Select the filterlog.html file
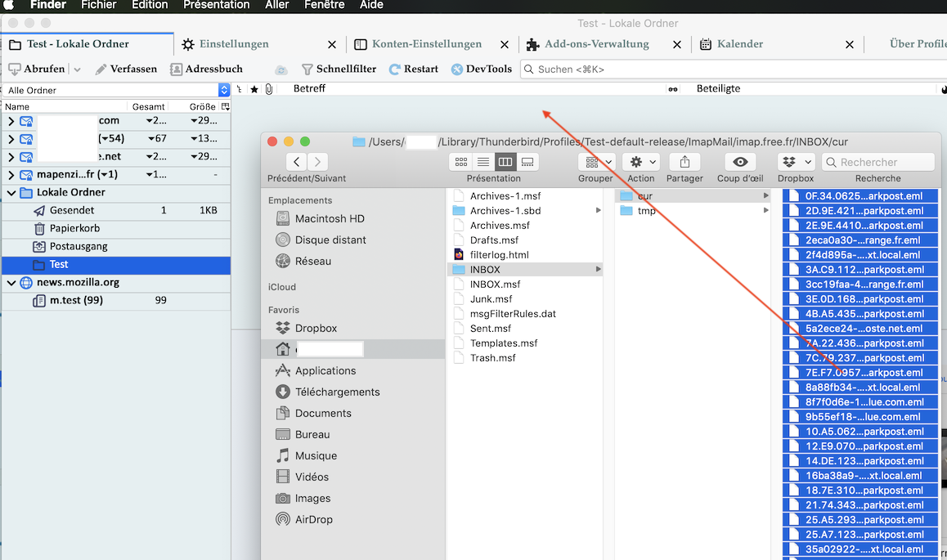Viewport: 947px width, 560px height. click(527, 254)
